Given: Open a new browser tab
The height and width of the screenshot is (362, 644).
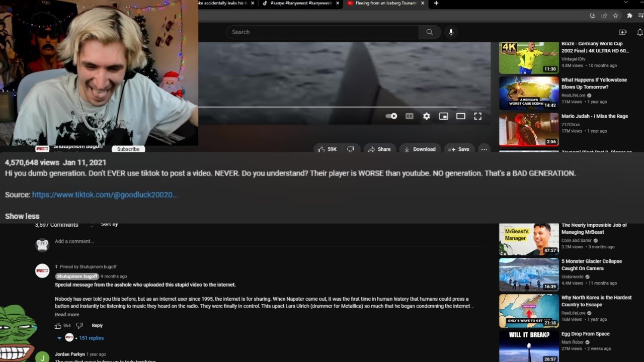Looking at the screenshot, I should 436,3.
